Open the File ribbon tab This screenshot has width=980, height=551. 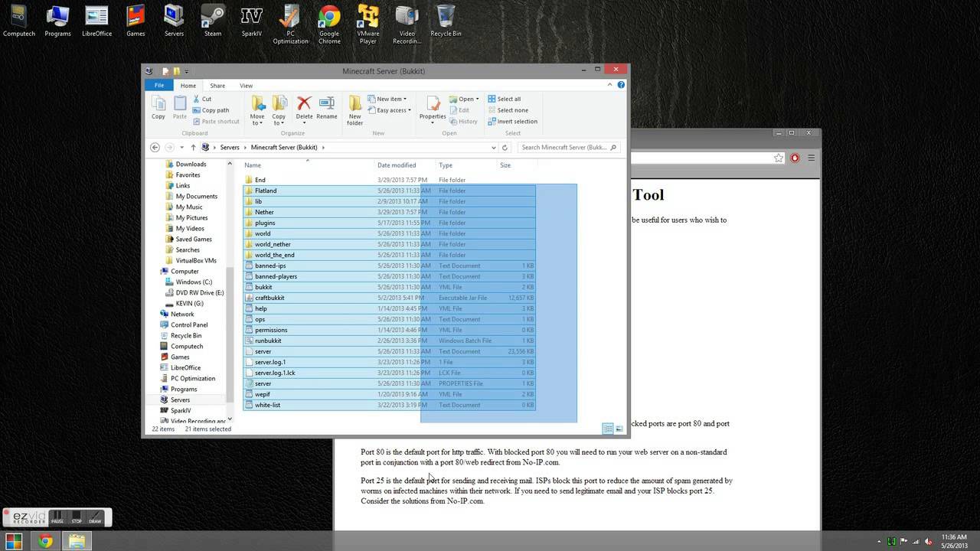(159, 85)
